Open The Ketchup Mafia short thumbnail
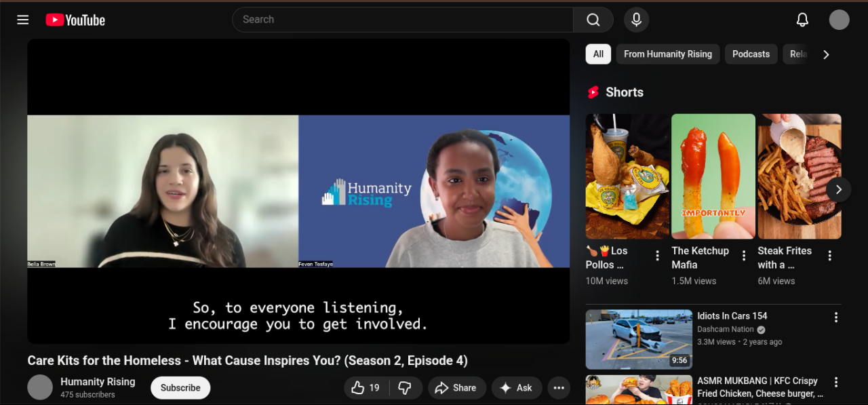The height and width of the screenshot is (405, 868). (x=713, y=176)
